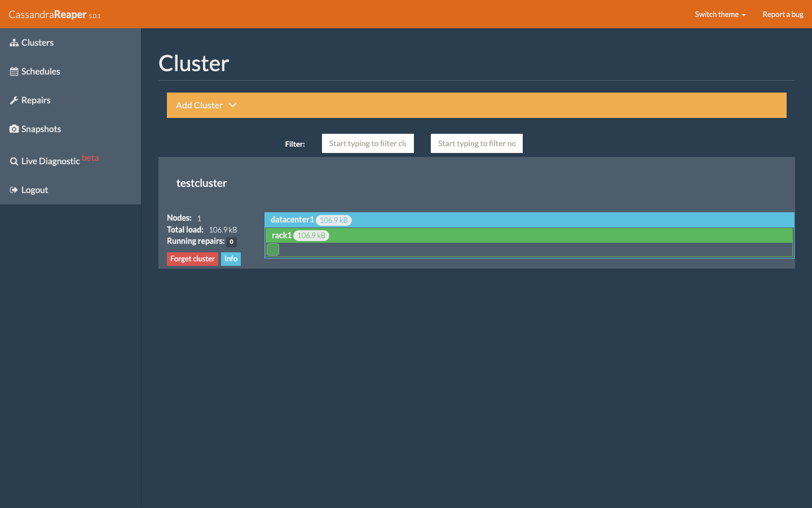Viewport: 812px width, 508px height.
Task: Click the testcluster name heading
Action: [x=201, y=183]
